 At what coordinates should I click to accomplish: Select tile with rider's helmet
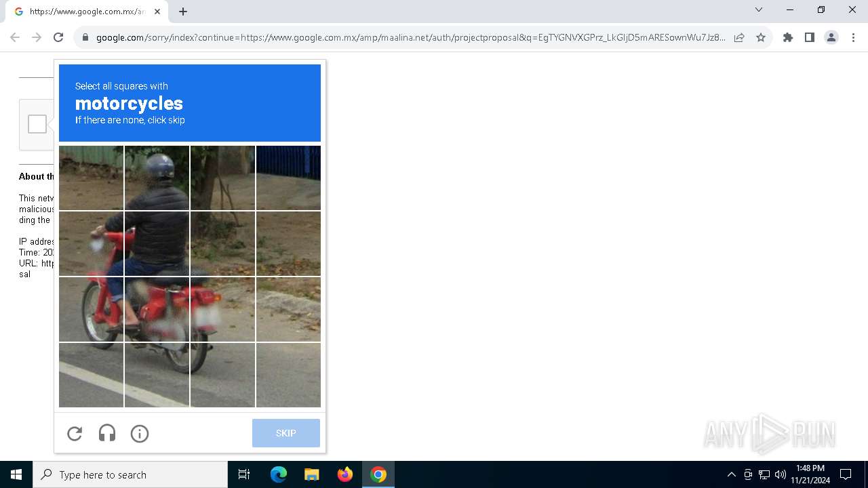[157, 178]
